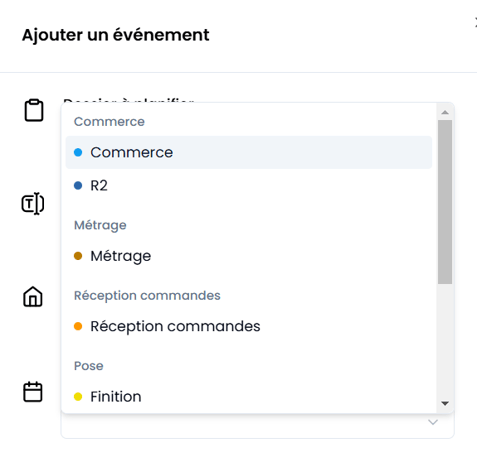Select the Métrage option with brown dot
This screenshot has width=477, height=467.
point(249,256)
